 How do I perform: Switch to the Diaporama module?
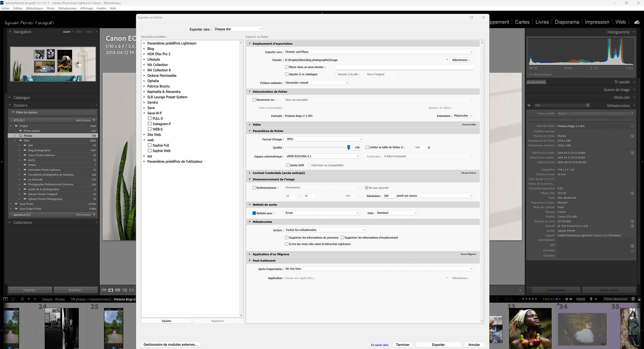pyautogui.click(x=567, y=22)
